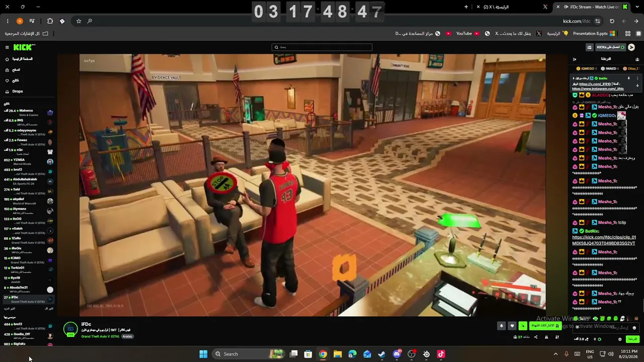Bookmark this page with the star
The image size is (644, 362).
pos(78,21)
